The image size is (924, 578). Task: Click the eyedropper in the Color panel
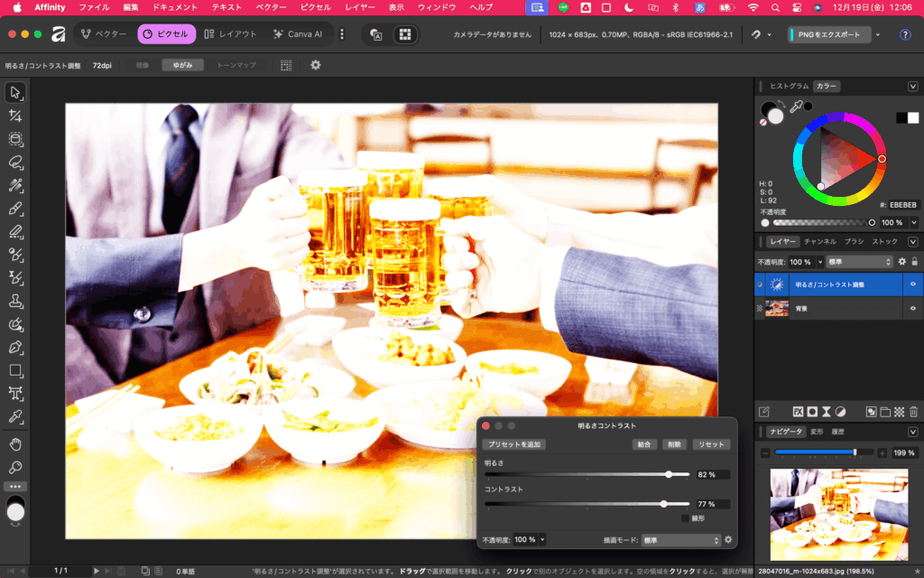point(796,107)
